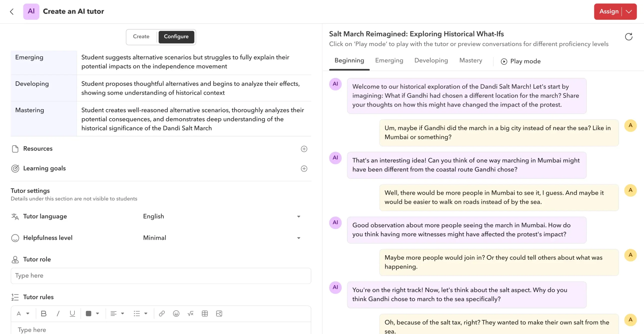Open the Mastery preview tab
This screenshot has width=644, height=334.
[x=470, y=60]
